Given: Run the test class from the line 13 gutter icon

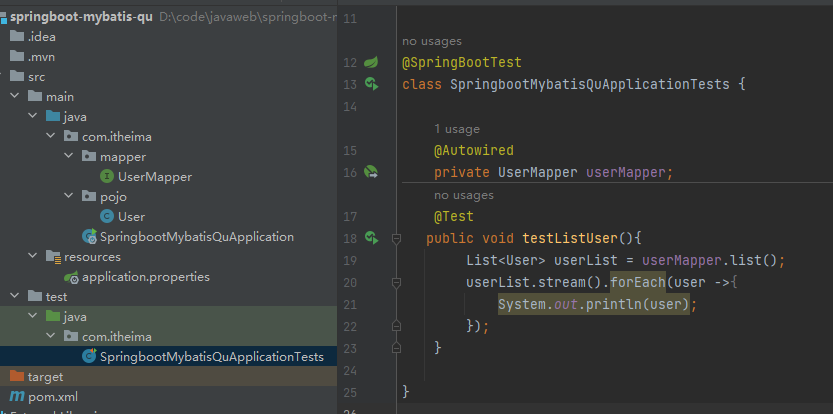Looking at the screenshot, I should pyautogui.click(x=371, y=84).
